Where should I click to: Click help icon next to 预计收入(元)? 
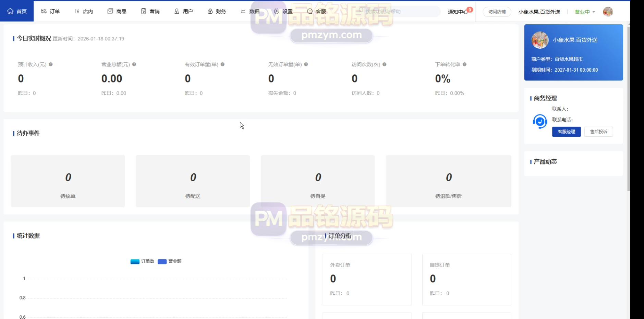(51, 64)
